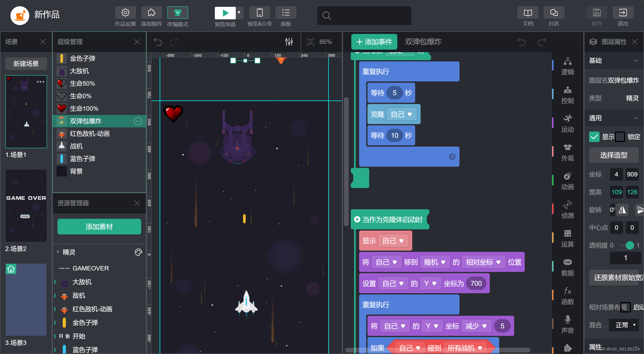Click the 添加素材 button
The width and height of the screenshot is (644, 354).
pos(99,227)
